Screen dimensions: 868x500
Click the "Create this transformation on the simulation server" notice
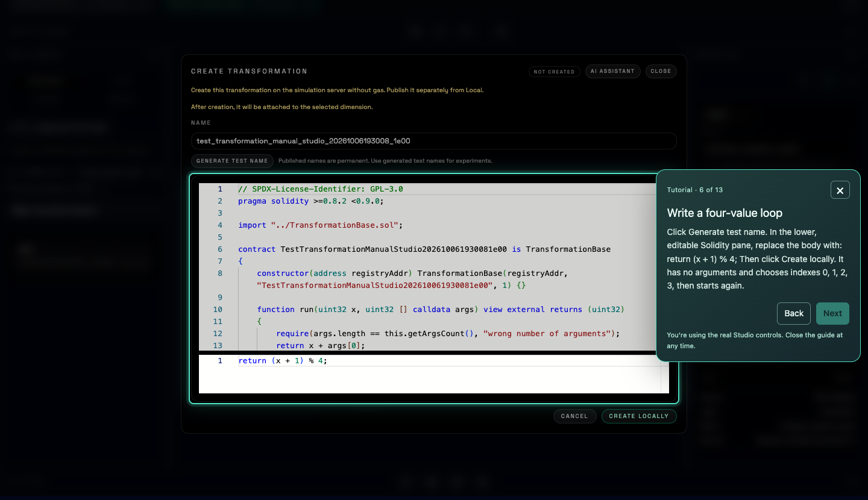(338, 90)
